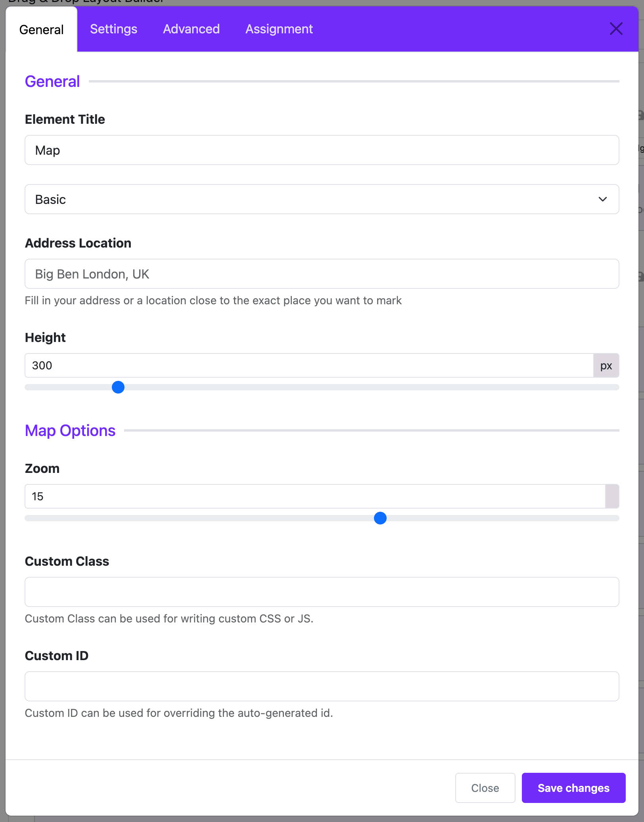Select the General tab
Image resolution: width=644 pixels, height=822 pixels.
tap(41, 29)
